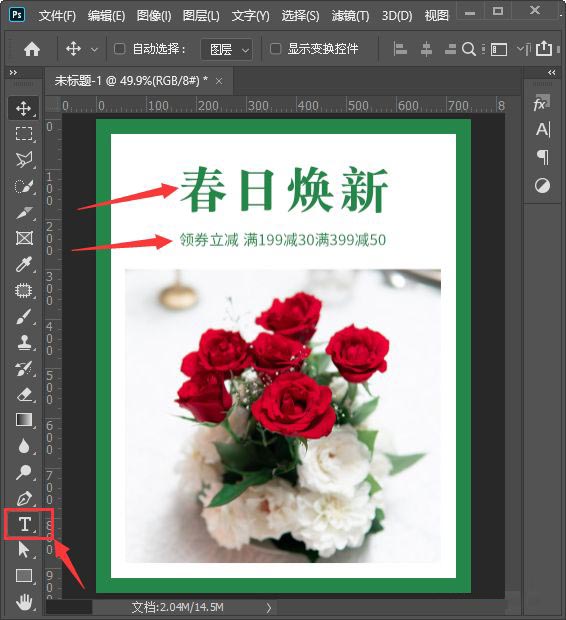This screenshot has width=566, height=620.
Task: Click the 春日焕新 title text on canvas
Action: pyautogui.click(x=284, y=189)
